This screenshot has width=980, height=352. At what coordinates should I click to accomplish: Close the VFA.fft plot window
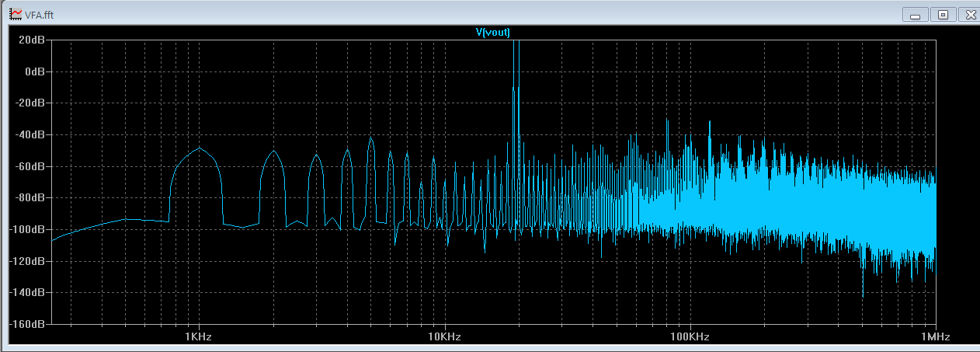[x=969, y=14]
